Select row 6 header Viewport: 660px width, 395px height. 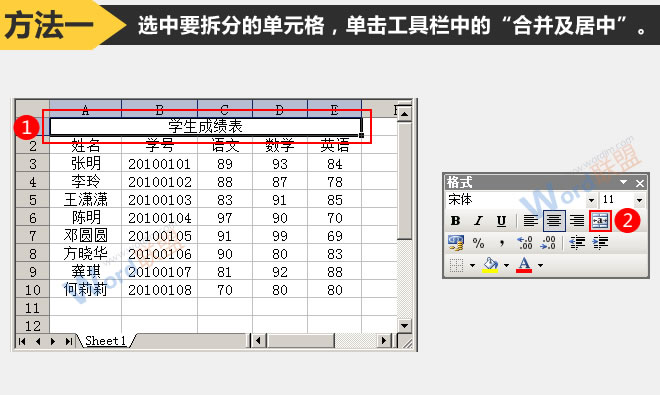[x=33, y=218]
